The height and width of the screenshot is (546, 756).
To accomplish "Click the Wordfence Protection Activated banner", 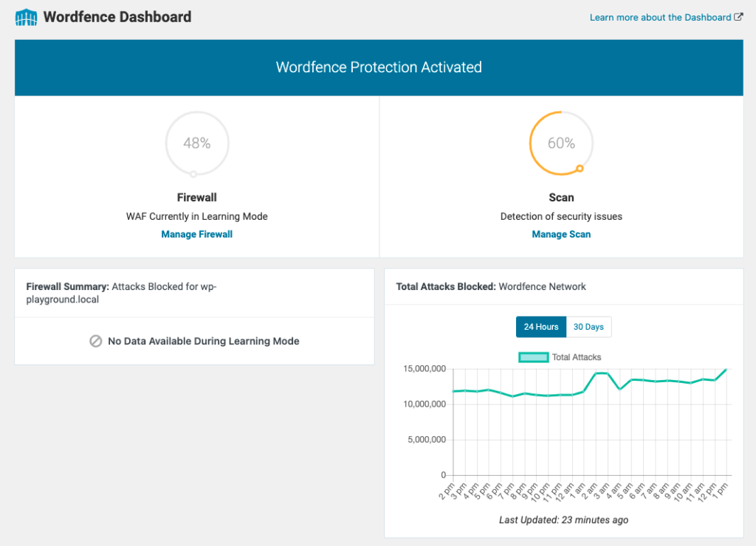I will click(x=379, y=67).
